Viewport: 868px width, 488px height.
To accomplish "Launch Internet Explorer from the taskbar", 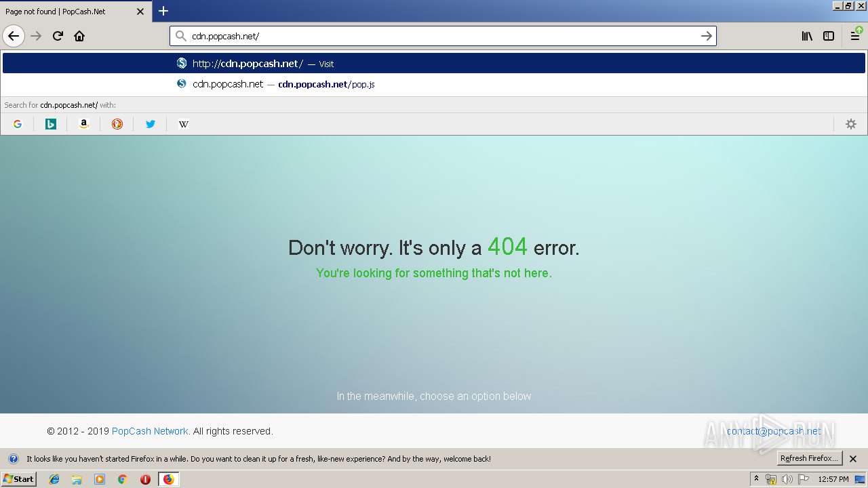I will coord(54,479).
